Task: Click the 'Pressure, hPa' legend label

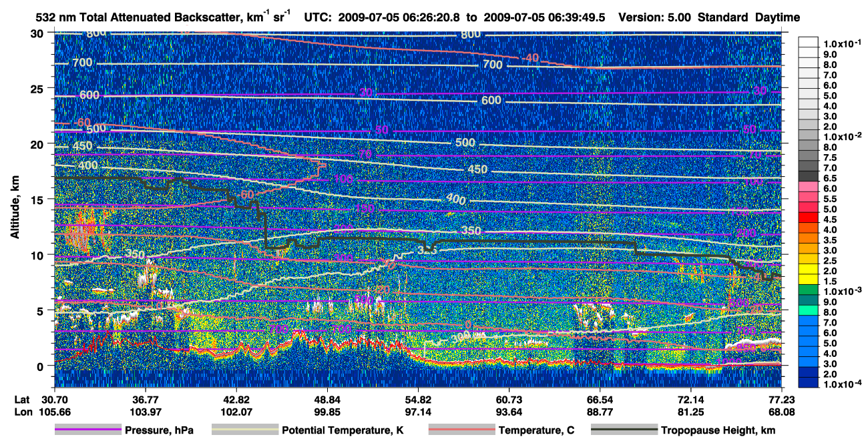Action: (160, 430)
